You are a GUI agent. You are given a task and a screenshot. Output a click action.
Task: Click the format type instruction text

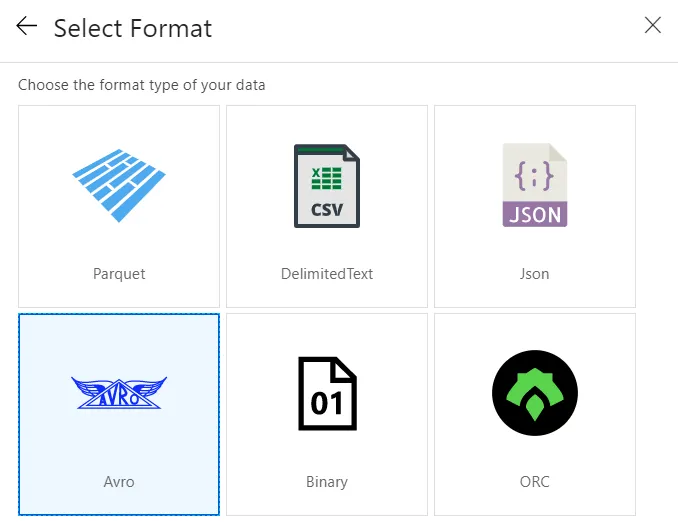[142, 85]
